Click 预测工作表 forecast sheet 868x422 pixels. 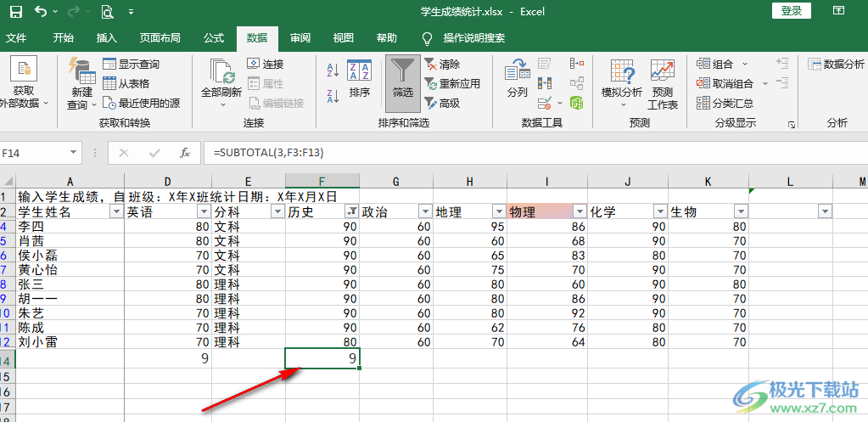[663, 83]
